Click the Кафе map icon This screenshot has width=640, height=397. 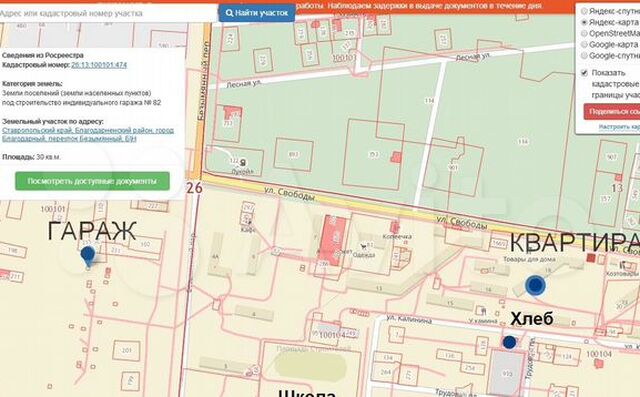(249, 221)
